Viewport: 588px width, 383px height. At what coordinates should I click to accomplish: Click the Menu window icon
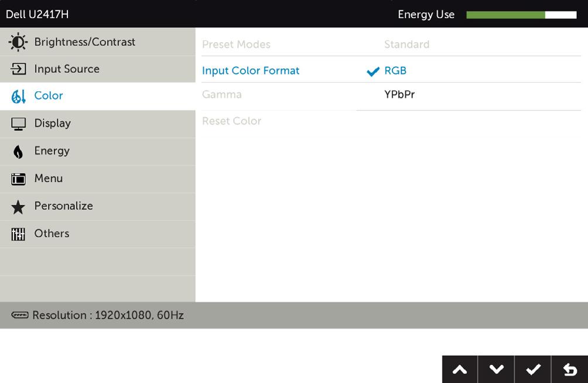click(18, 179)
